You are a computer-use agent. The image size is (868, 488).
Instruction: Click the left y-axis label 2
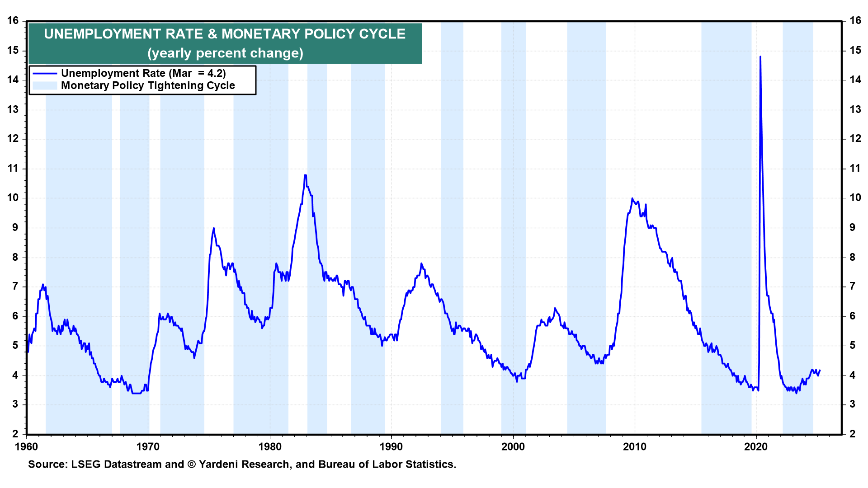15,434
